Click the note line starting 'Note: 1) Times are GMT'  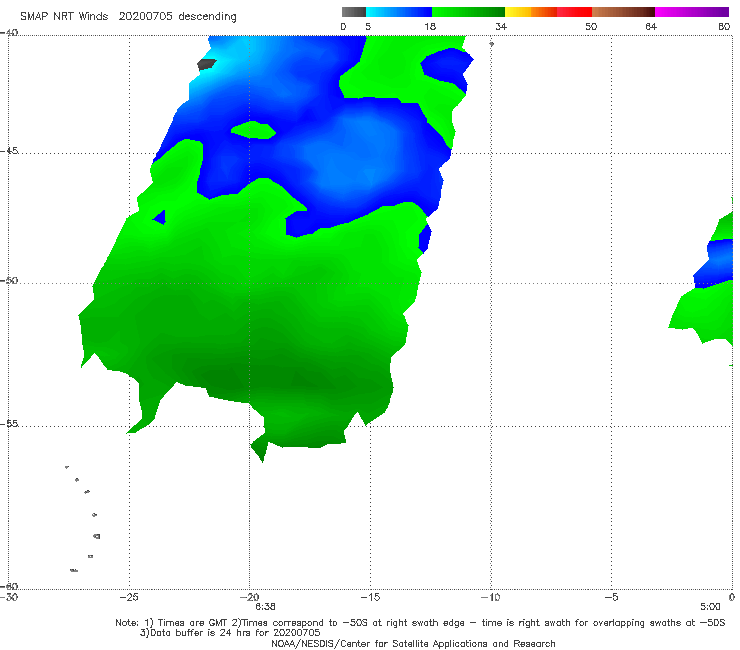(x=420, y=623)
